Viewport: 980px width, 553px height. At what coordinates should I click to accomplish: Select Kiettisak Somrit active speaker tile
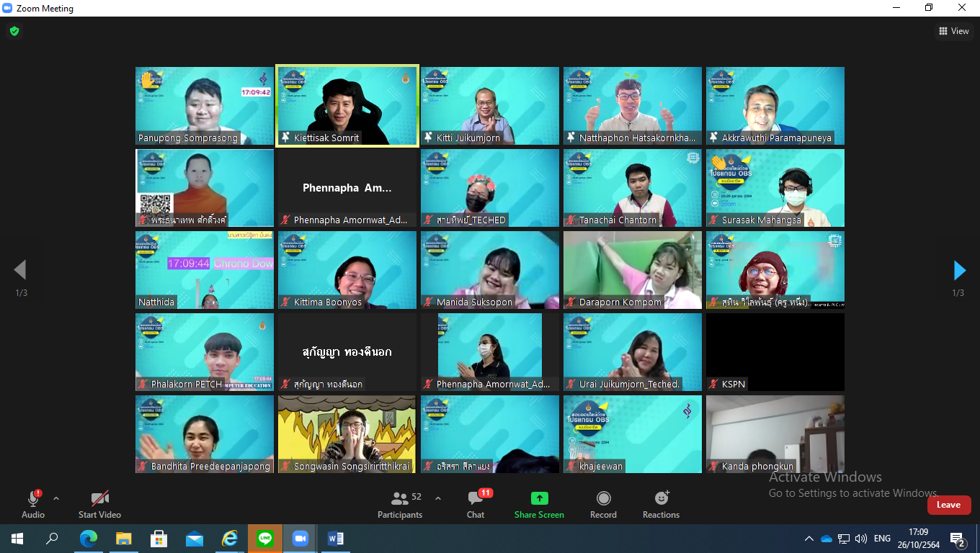tap(347, 106)
